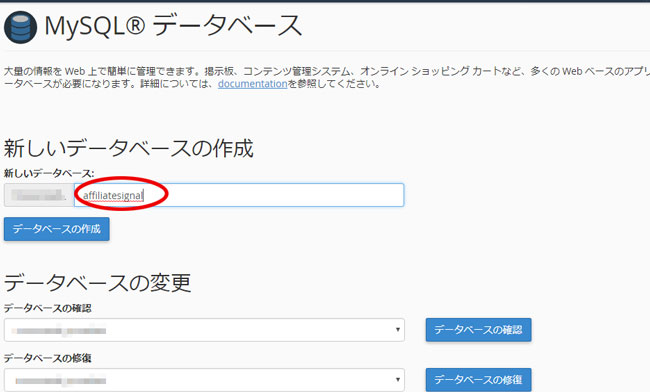Focus the new database name field containing affiliatesignal
650x392 pixels.
click(239, 195)
